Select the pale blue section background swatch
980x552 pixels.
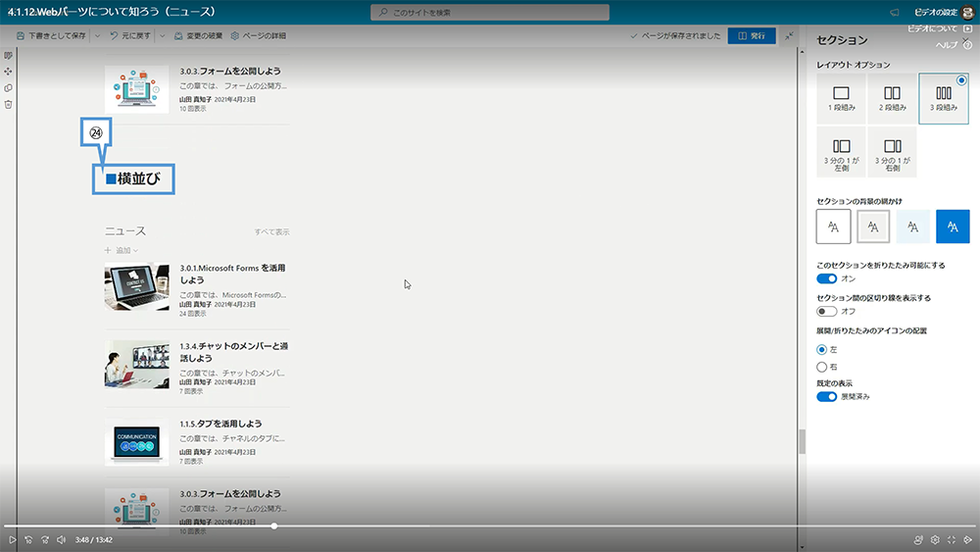coord(913,226)
